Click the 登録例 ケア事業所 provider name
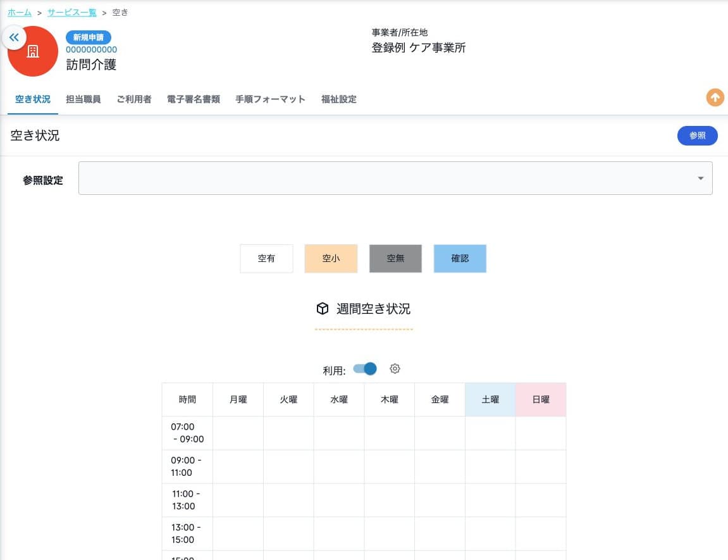Screen dimensions: 728x560 click(x=418, y=48)
